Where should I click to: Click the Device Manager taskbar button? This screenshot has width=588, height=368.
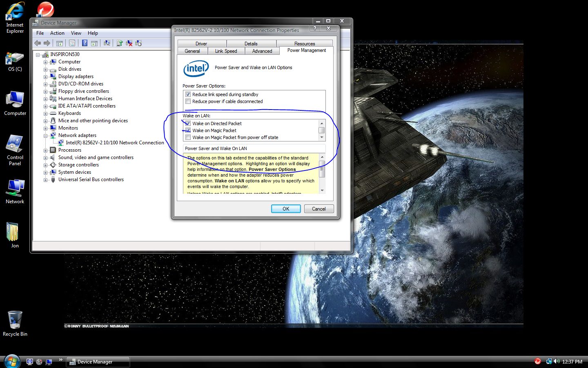98,362
